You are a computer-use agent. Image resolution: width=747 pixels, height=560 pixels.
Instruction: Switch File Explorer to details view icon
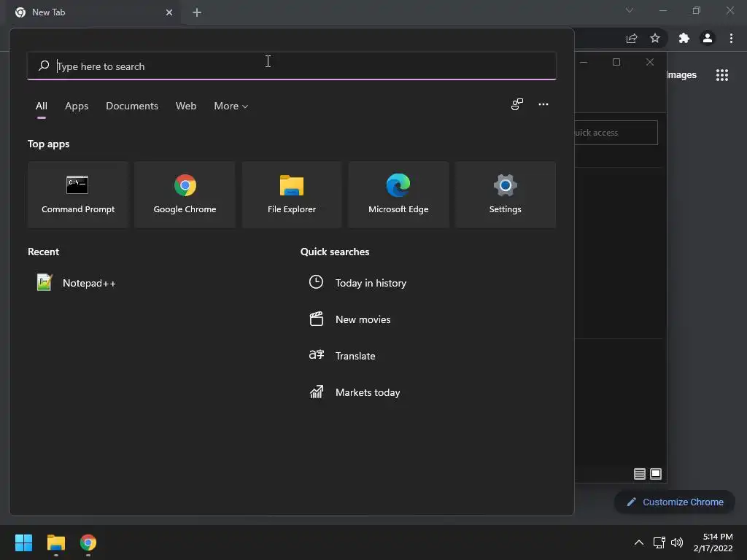(x=639, y=474)
